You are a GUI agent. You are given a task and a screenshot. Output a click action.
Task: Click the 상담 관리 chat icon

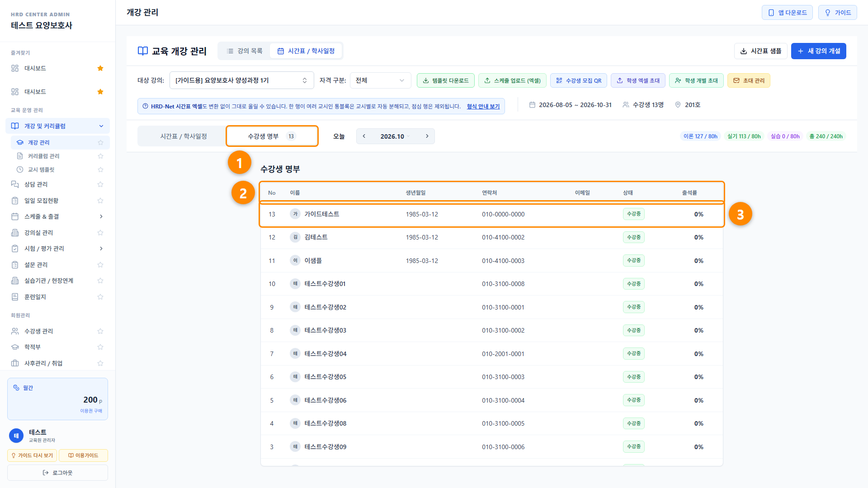(x=15, y=184)
